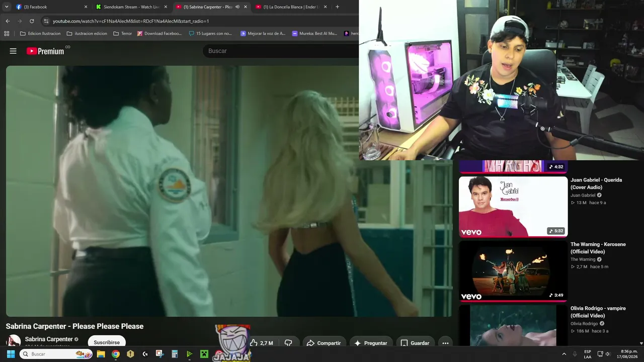Open The Warning channel name link
The height and width of the screenshot is (362, 644).
[x=583, y=259]
